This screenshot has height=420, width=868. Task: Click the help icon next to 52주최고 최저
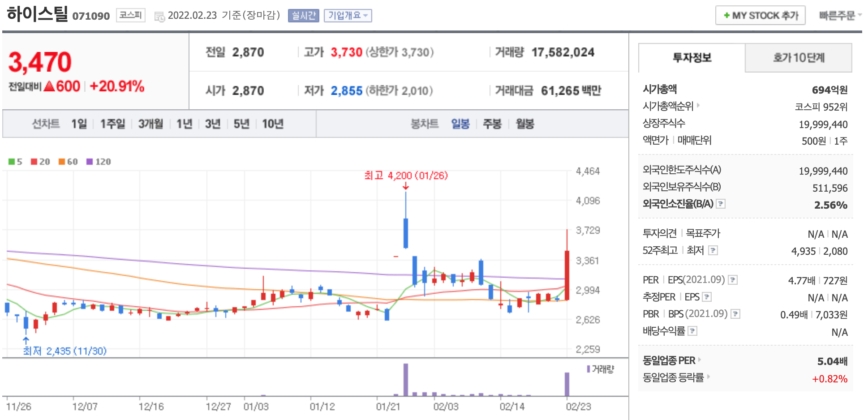[x=713, y=250]
